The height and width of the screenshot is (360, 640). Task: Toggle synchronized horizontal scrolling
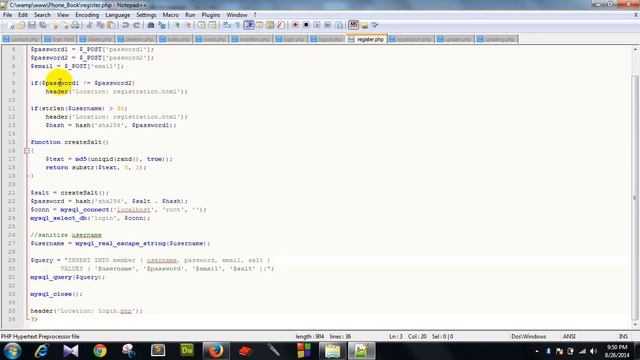213,25
